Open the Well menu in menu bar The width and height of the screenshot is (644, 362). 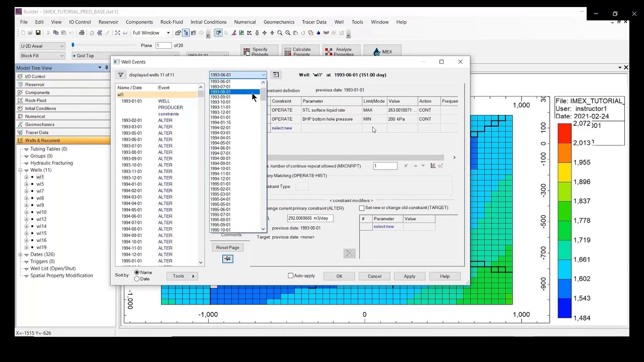[x=339, y=22]
